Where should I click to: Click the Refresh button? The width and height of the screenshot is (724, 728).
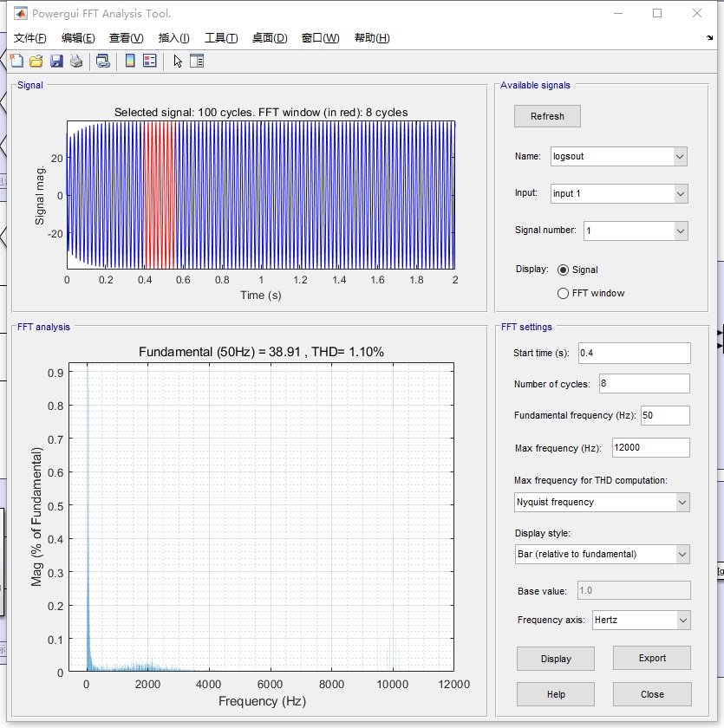click(547, 116)
